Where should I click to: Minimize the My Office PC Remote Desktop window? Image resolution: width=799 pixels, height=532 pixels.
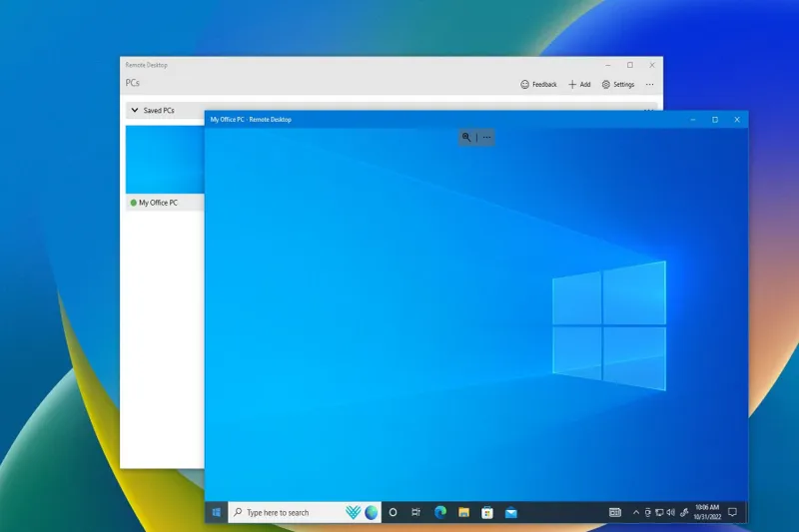tap(693, 120)
